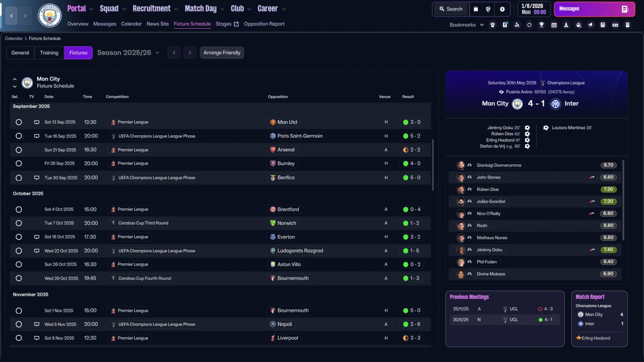This screenshot has width=644, height=362.
Task: Click the trophy shortcut in Bookmarks bar
Action: [x=541, y=25]
